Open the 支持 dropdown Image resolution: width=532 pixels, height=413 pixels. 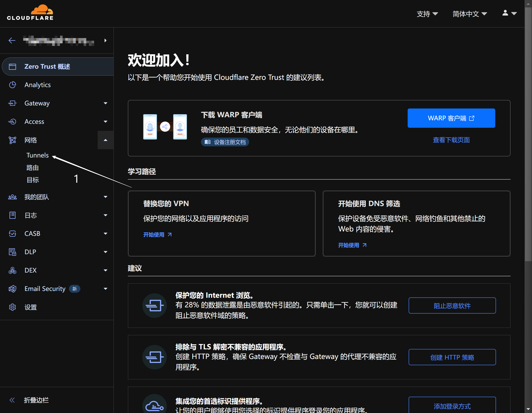[427, 14]
